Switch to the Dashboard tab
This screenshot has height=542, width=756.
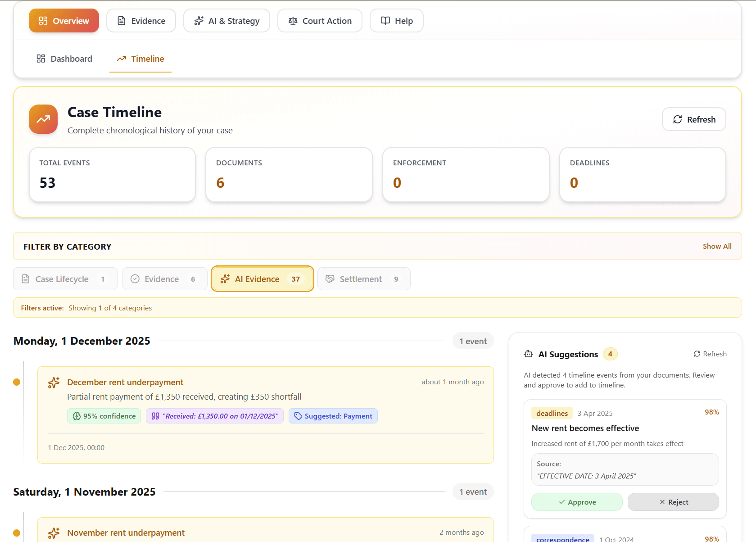64,59
